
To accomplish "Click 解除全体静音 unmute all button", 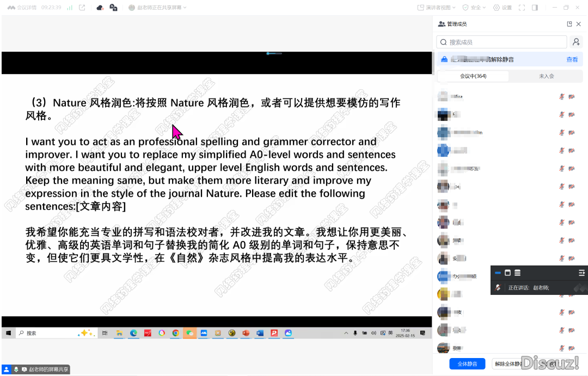I will [509, 363].
